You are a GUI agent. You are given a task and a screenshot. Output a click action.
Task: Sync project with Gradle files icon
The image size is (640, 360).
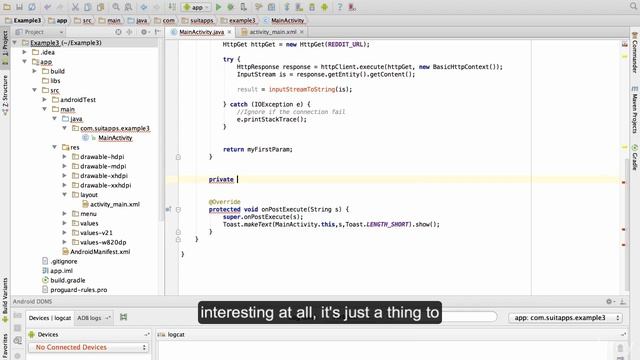pyautogui.click(x=287, y=7)
